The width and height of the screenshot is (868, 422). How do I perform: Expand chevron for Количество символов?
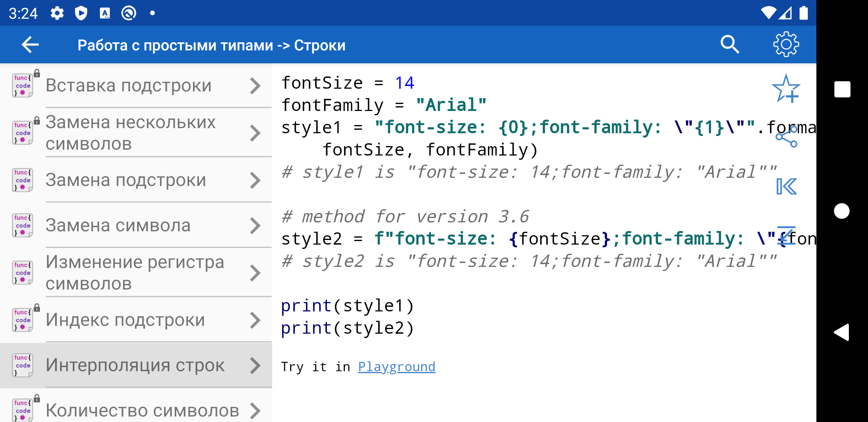point(255,410)
